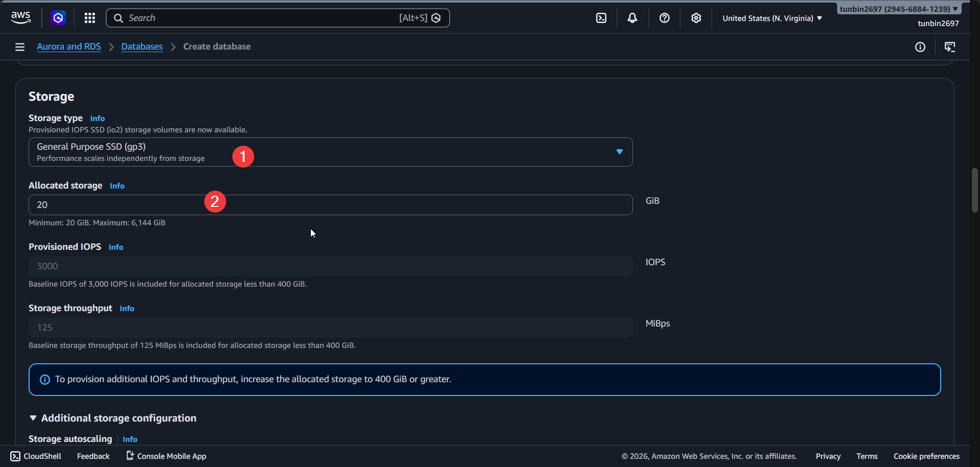Expand the tunbin2697 account menu
This screenshot has height=467, width=980.
tap(897, 9)
